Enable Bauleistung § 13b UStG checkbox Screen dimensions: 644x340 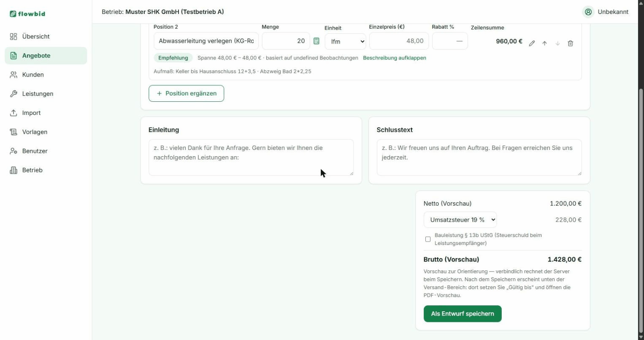pos(428,239)
